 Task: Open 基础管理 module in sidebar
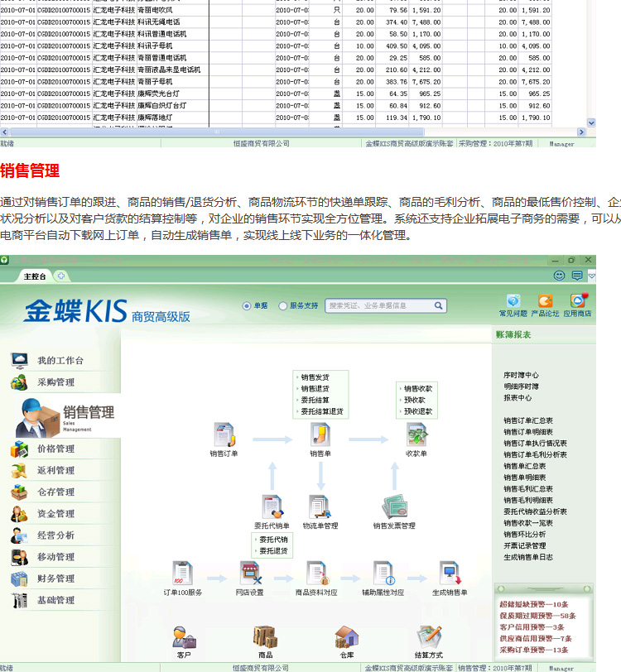click(x=56, y=600)
